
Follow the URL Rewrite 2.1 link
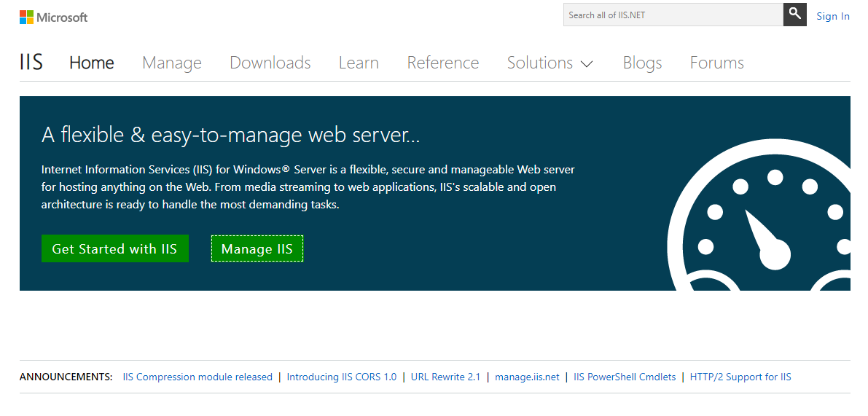445,377
